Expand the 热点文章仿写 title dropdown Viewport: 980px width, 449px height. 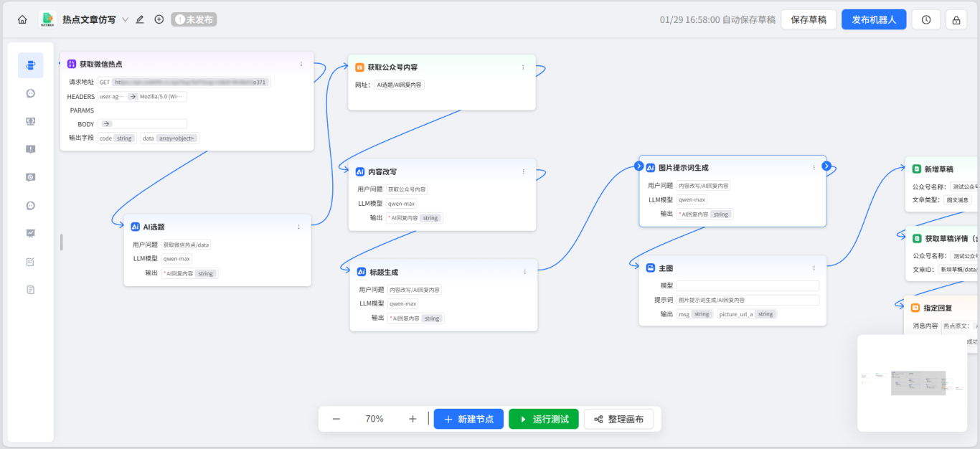click(x=125, y=20)
